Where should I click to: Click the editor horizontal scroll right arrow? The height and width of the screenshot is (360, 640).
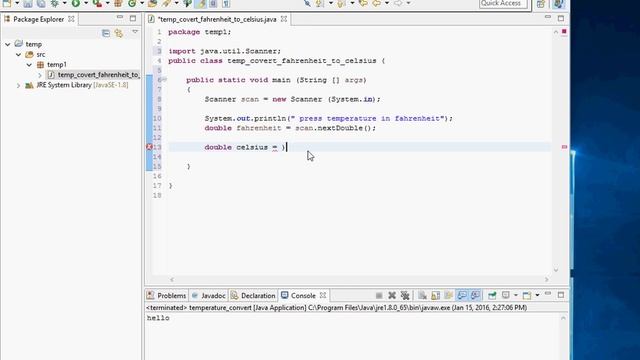coord(547,280)
